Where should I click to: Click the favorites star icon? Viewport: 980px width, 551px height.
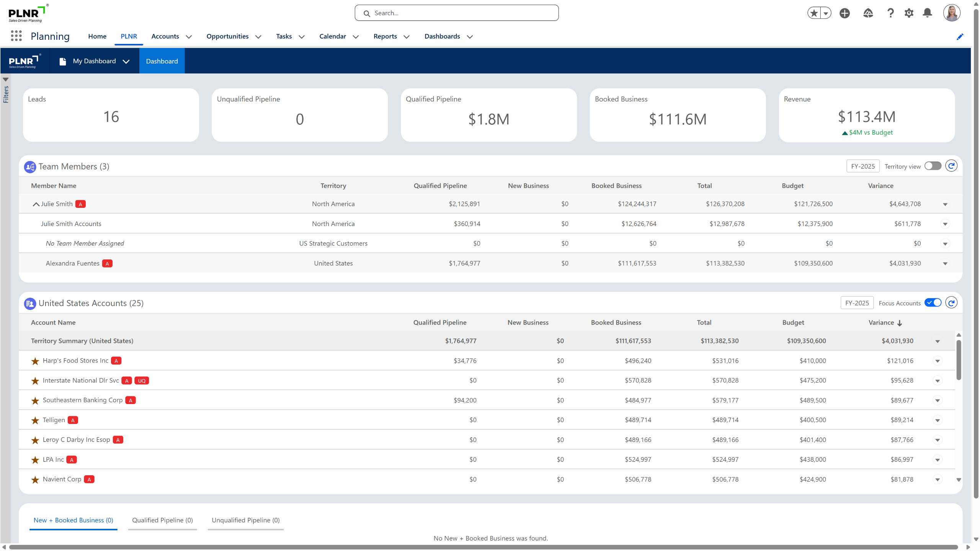(814, 13)
